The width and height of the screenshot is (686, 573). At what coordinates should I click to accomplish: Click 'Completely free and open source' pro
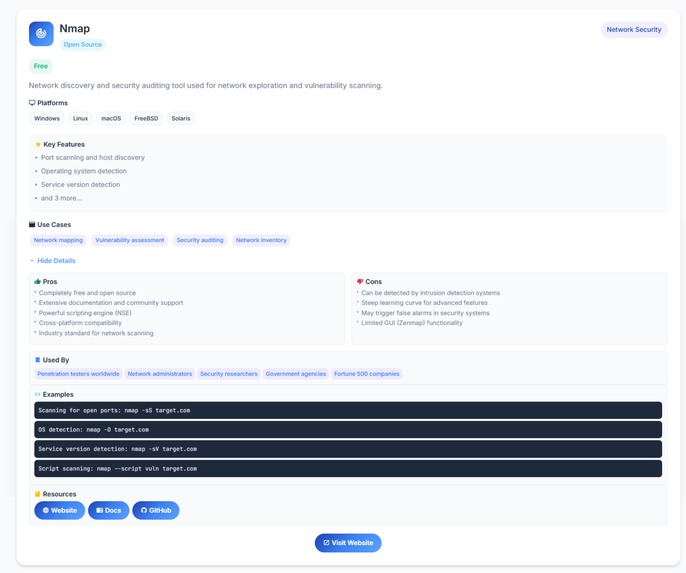pos(87,293)
